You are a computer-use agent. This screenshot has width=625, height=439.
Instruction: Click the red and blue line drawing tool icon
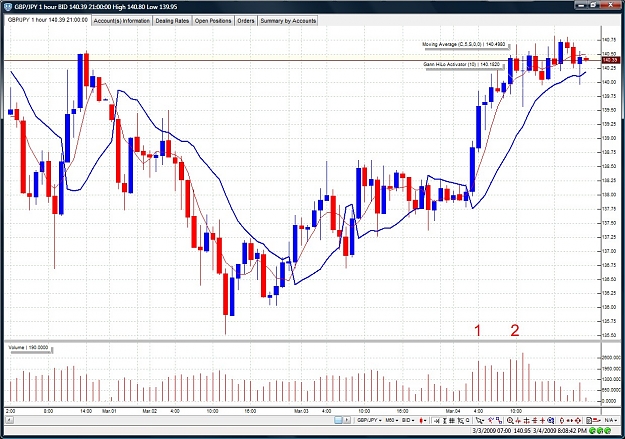(490, 420)
